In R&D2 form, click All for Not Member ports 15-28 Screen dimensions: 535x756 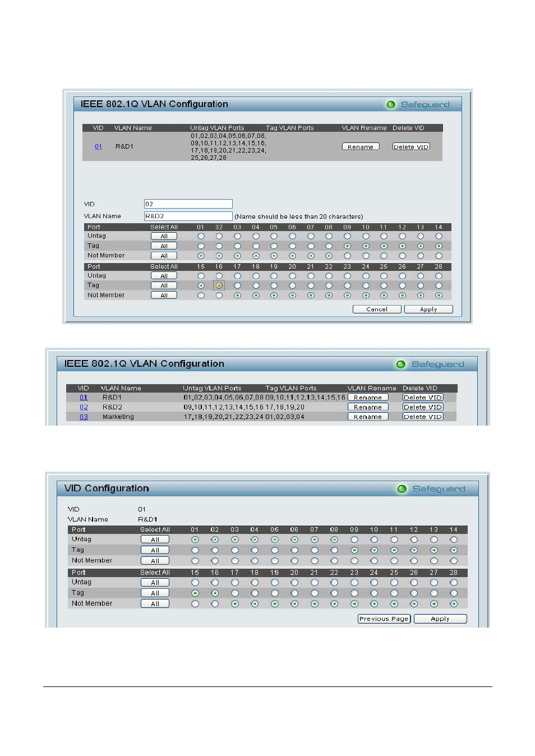[164, 296]
